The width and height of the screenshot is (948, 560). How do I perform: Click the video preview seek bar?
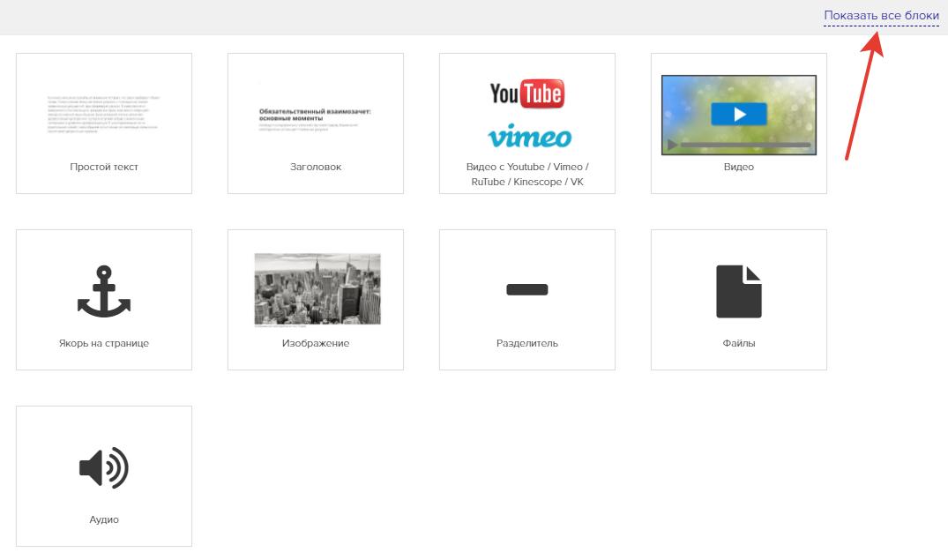point(745,145)
